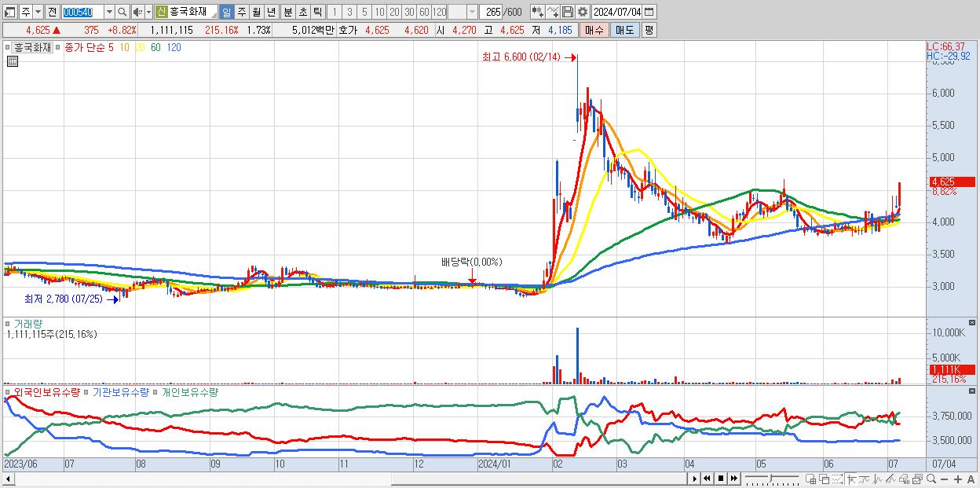Screen dimensions: 980x488
Task: Open the custom interval dropdown arrow
Action: (x=472, y=13)
